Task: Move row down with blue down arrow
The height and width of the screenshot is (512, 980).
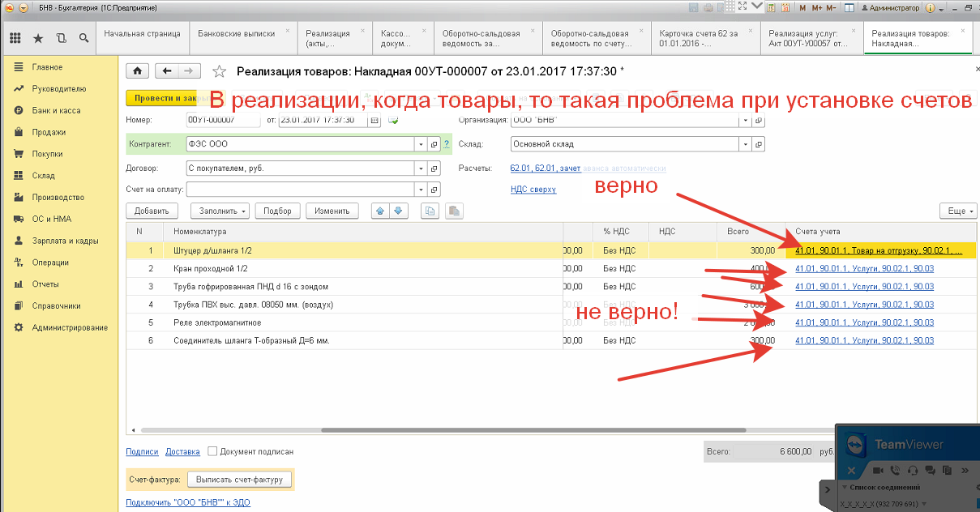Action: (x=397, y=211)
